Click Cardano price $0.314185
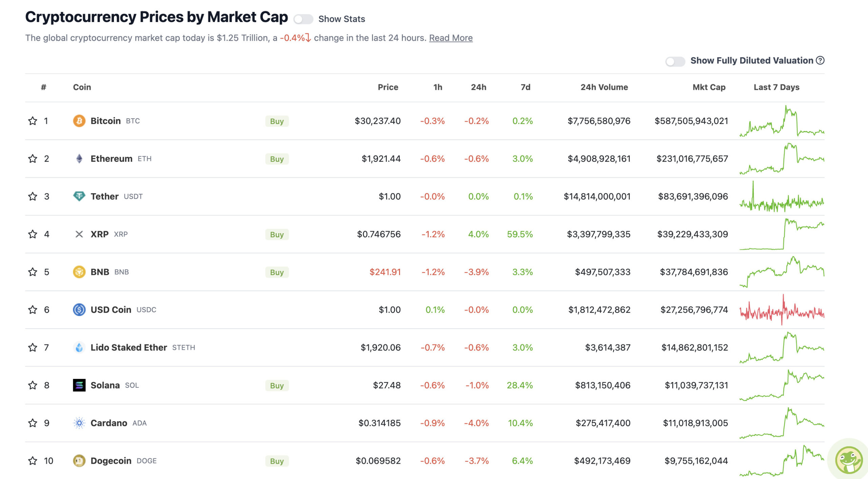This screenshot has height=479, width=868. [380, 423]
